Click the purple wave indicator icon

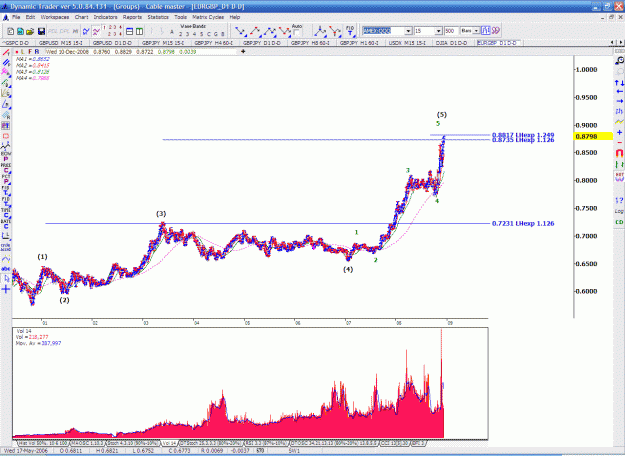pyautogui.click(x=96, y=31)
